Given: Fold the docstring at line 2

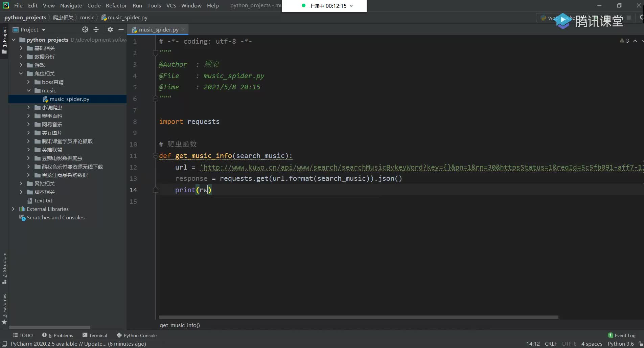Looking at the screenshot, I should pyautogui.click(x=155, y=53).
